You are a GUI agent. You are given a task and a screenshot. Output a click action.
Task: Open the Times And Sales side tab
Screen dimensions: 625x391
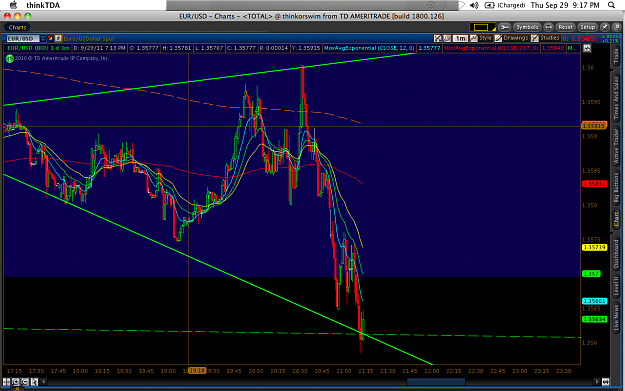[617, 98]
